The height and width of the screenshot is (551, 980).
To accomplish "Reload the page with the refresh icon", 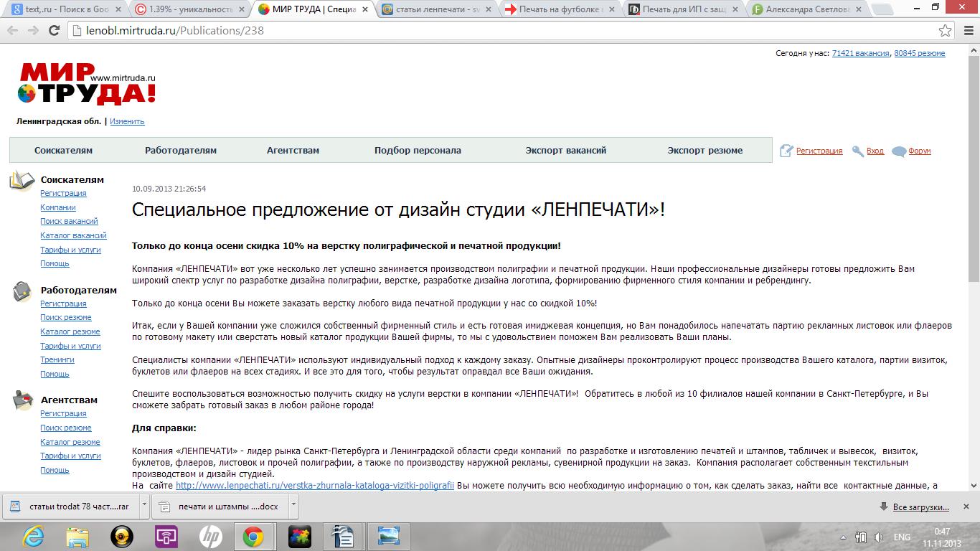I will (54, 31).
